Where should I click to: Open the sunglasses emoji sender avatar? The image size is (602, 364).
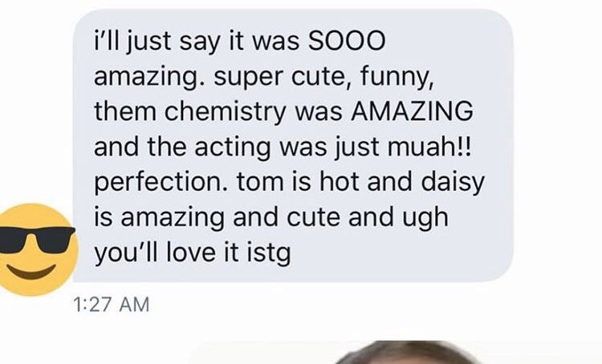tap(36, 249)
